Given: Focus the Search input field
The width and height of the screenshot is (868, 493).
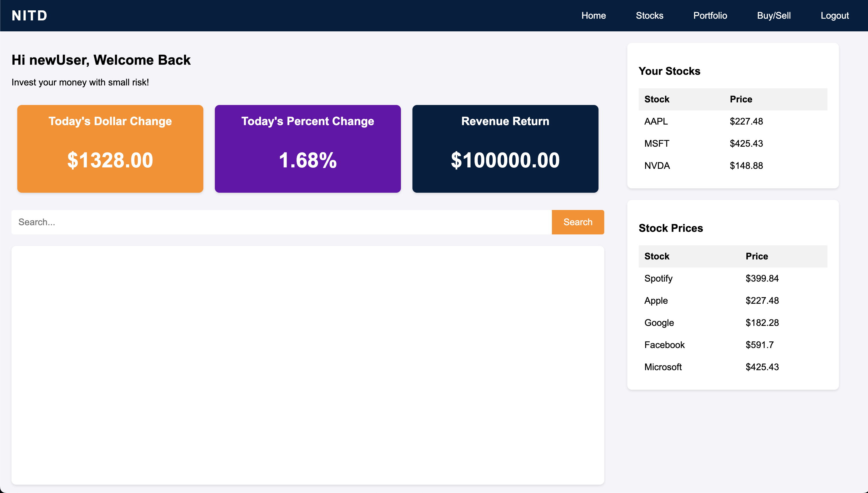Looking at the screenshot, I should click(x=281, y=222).
